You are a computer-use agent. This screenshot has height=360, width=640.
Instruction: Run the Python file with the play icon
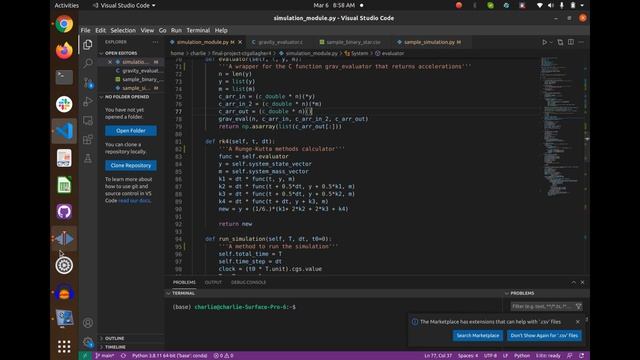click(x=544, y=42)
